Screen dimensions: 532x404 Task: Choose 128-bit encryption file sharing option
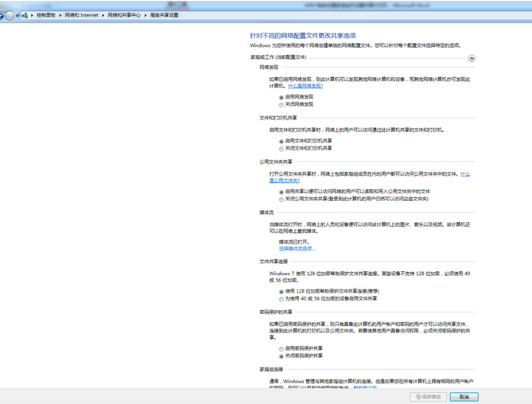[x=282, y=292]
